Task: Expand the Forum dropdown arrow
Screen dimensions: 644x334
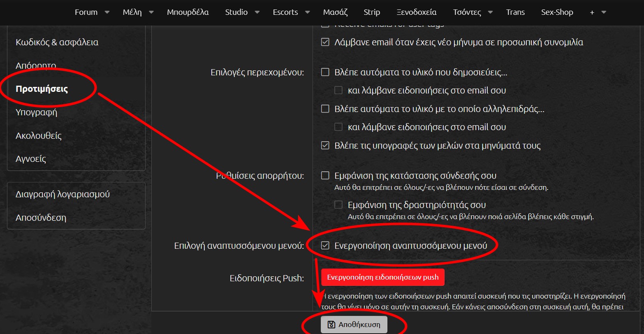Action: click(x=107, y=12)
